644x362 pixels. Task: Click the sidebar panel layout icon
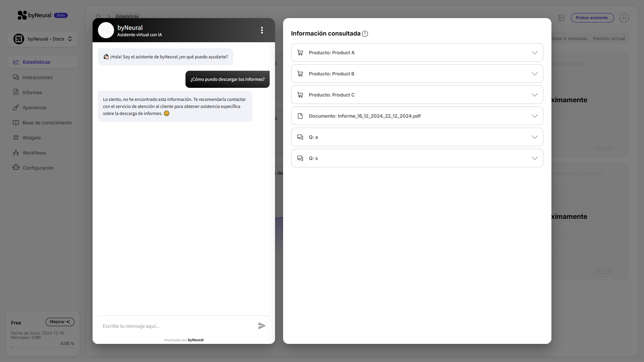(561, 18)
